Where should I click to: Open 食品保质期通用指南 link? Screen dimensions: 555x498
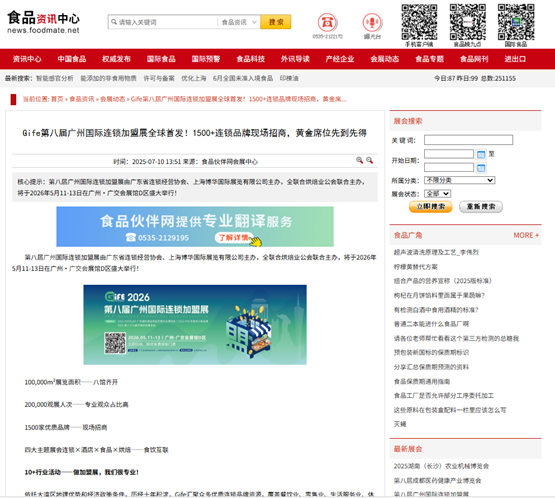coord(422,381)
